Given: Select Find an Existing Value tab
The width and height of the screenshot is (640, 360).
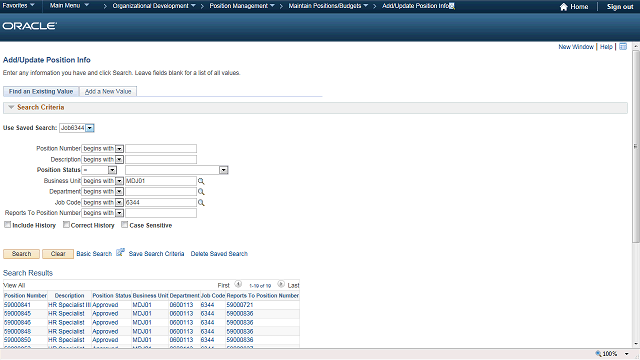Looking at the screenshot, I should point(41,91).
